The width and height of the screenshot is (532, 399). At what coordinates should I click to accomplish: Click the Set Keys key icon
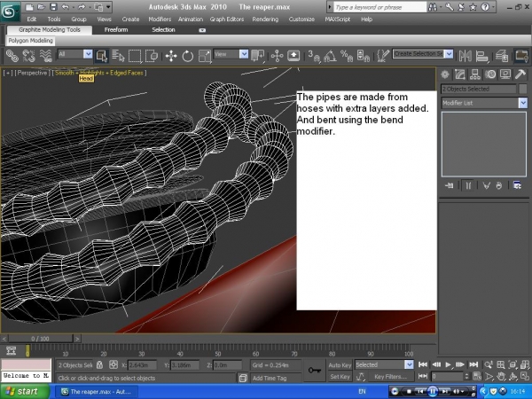(x=315, y=370)
